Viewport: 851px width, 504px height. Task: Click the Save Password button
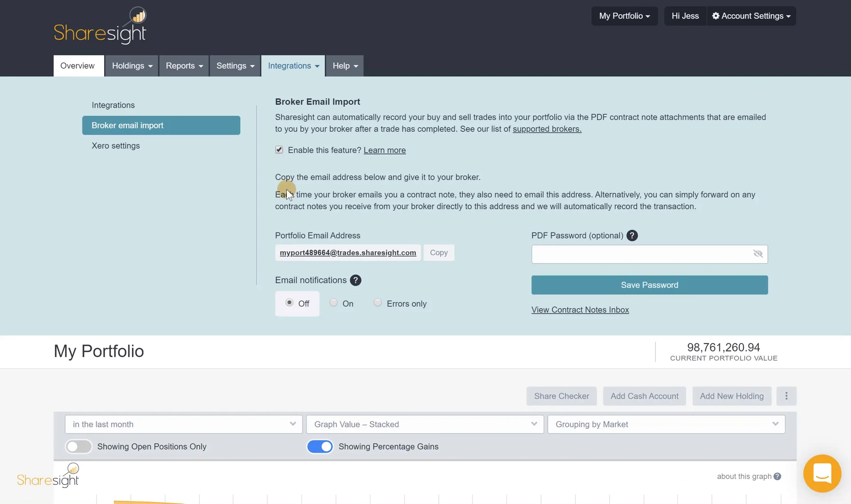point(649,285)
